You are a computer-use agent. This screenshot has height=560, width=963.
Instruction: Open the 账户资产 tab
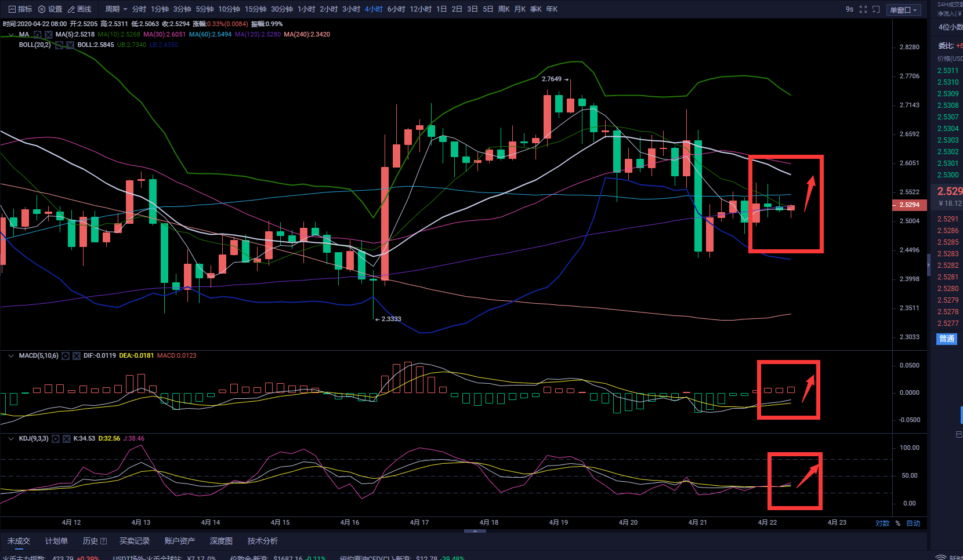(179, 541)
